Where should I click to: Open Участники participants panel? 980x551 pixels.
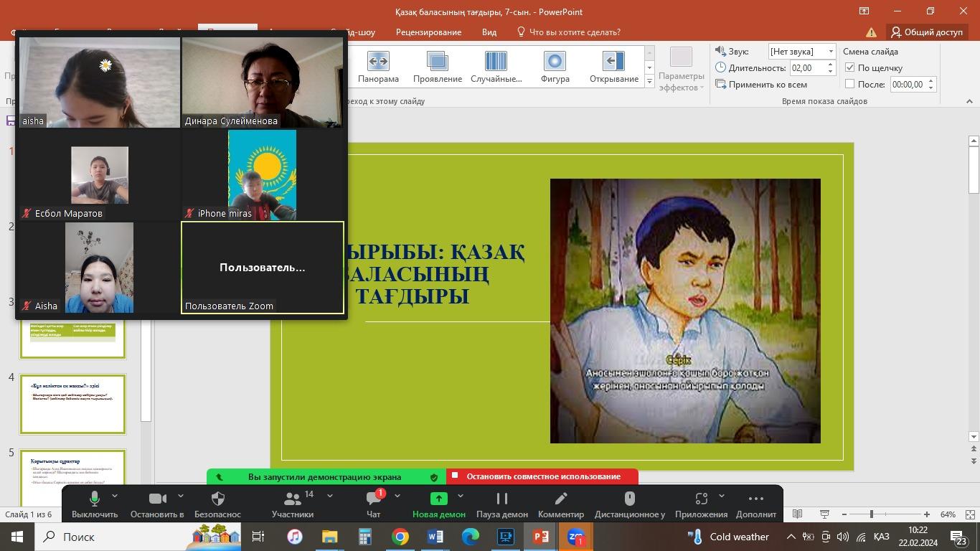(x=293, y=505)
